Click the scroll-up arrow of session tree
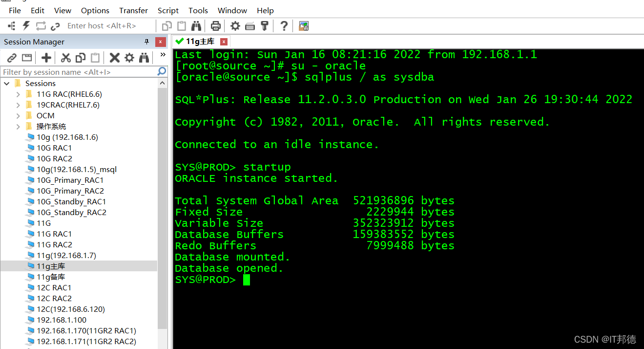Viewport: 644px width, 349px height. point(163,83)
